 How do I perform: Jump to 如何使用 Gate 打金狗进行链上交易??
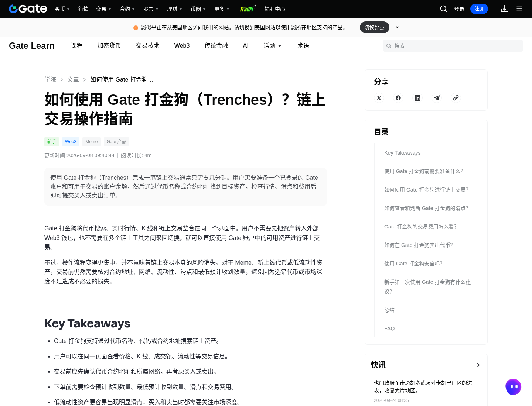pos(426,190)
